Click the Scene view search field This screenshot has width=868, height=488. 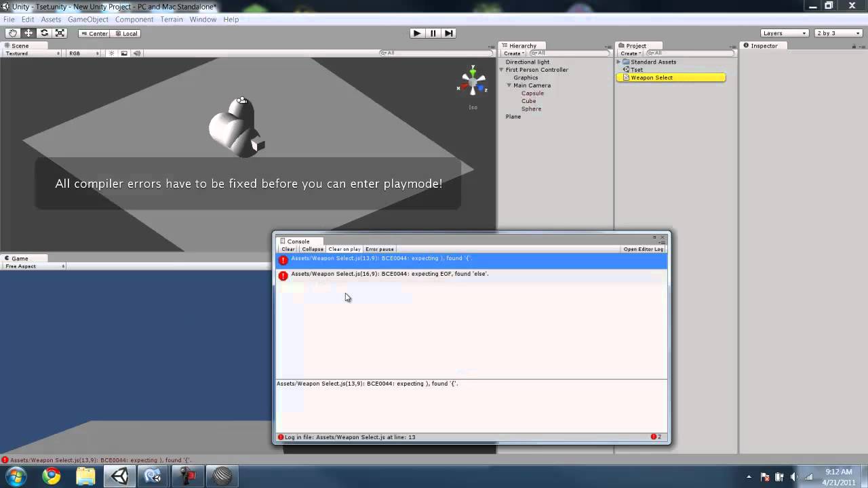coord(436,53)
